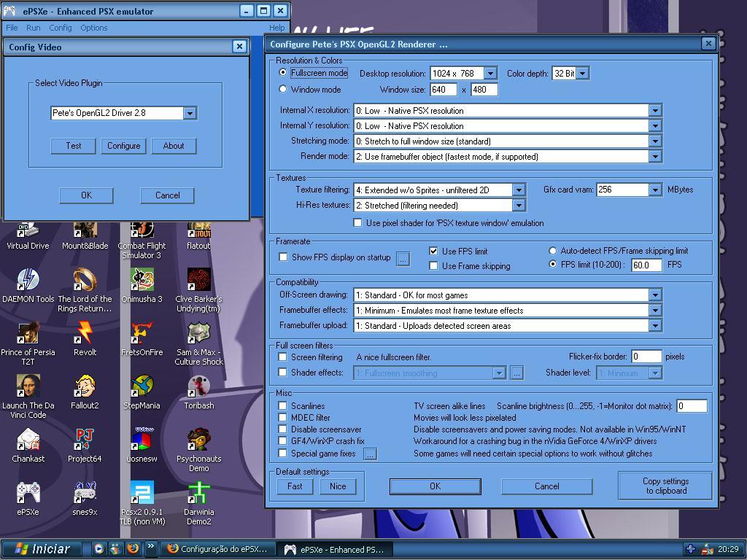The image size is (747, 560).
Task: Toggle Show FPS display on startup
Action: point(283,257)
